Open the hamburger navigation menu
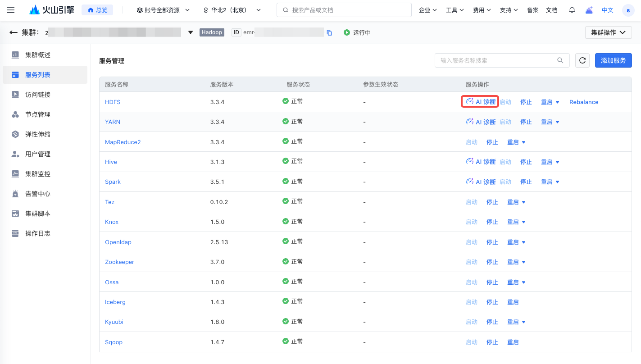Screen dimensions: 641x364 [11, 10]
